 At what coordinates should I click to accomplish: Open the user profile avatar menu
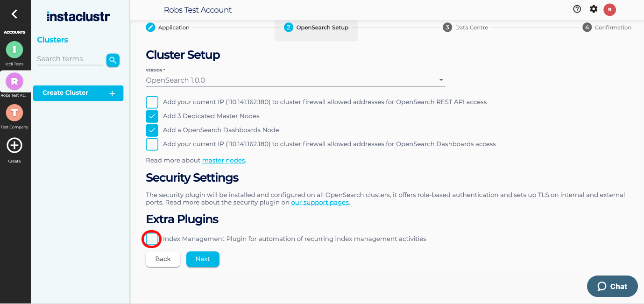coord(609,9)
